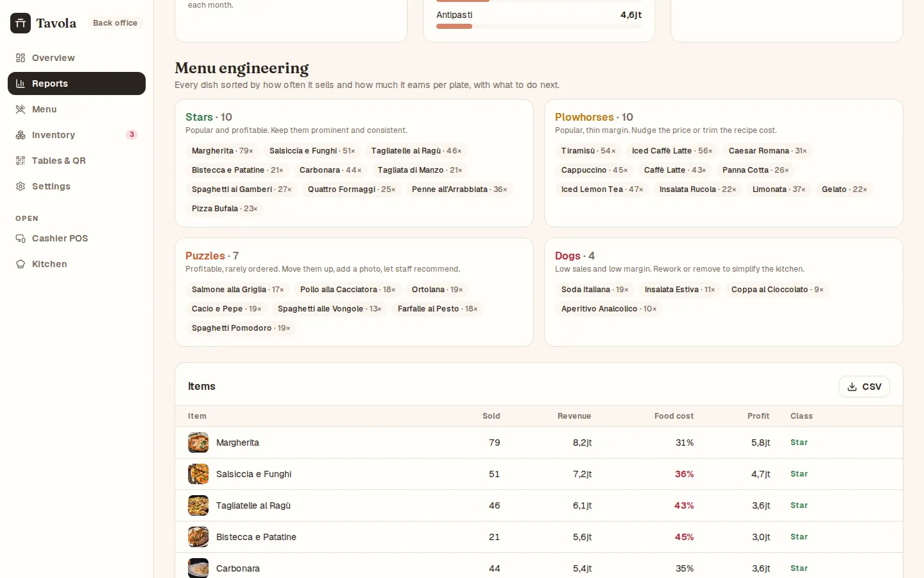This screenshot has width=924, height=578.
Task: Click the Overview grid icon
Action: 21,58
